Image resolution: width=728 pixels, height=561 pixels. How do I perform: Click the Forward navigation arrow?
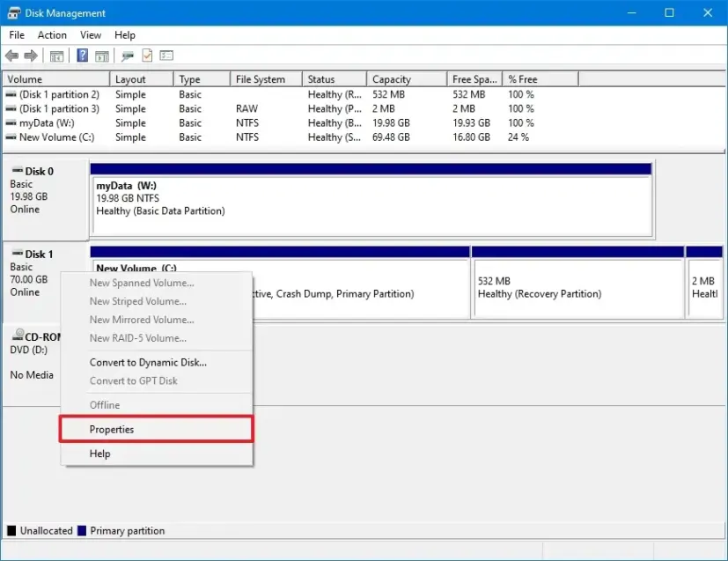31,55
